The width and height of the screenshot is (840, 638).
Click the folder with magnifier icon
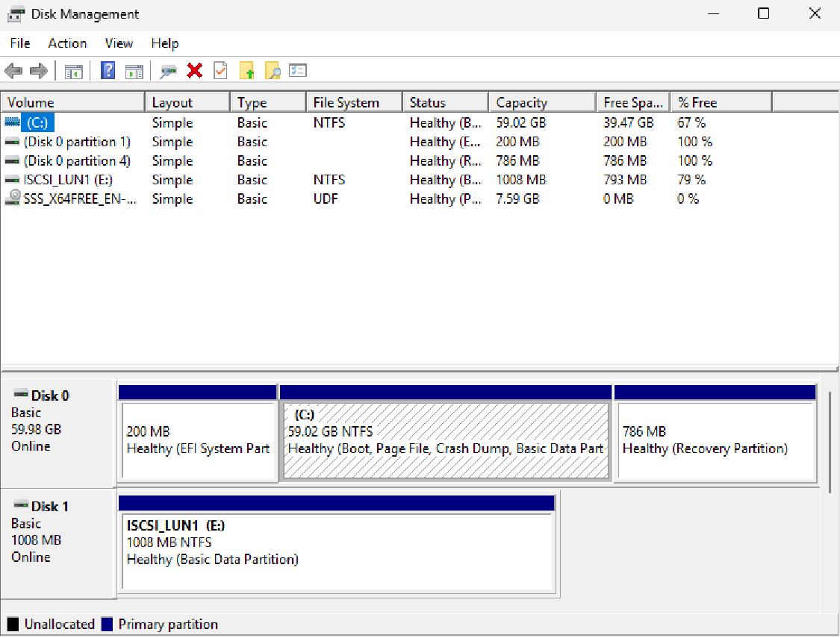click(273, 71)
